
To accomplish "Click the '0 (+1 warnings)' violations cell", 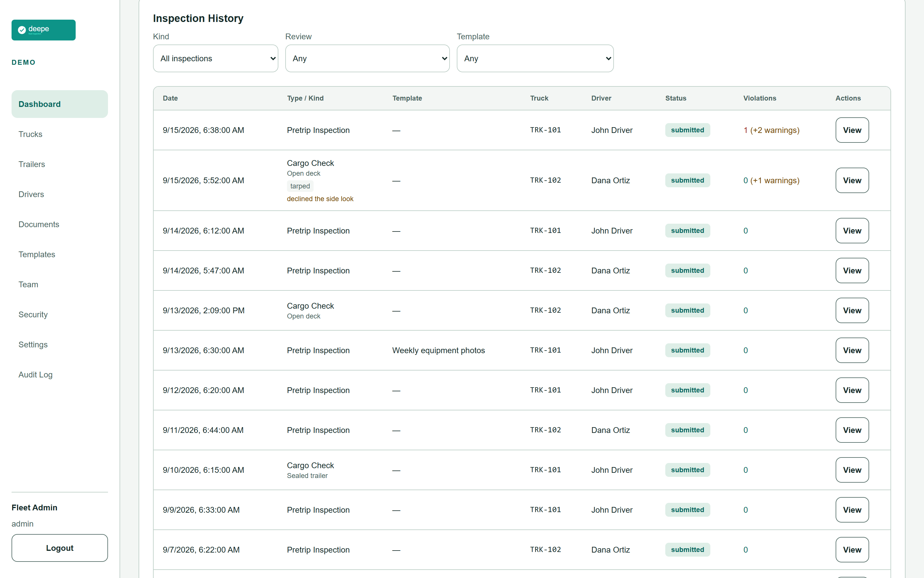I will [x=771, y=180].
